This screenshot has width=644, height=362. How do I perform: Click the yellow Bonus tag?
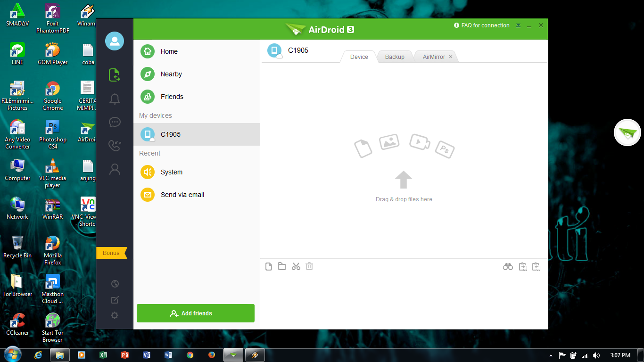click(x=112, y=253)
